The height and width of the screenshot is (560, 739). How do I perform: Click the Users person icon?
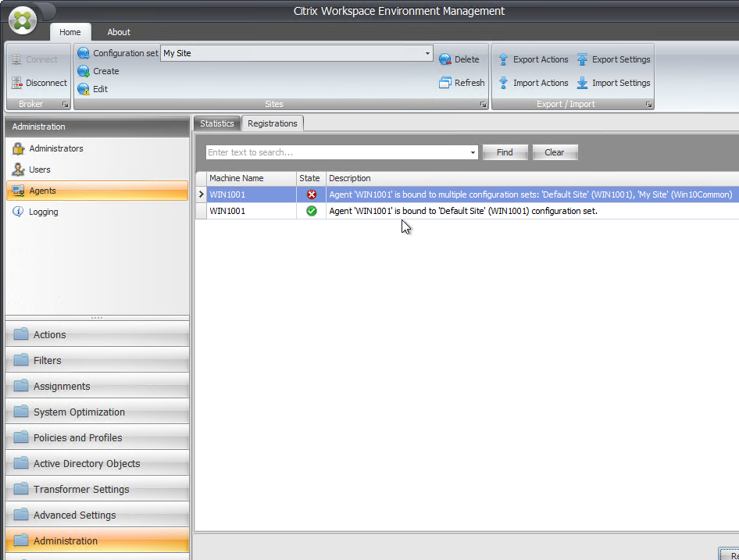(19, 169)
